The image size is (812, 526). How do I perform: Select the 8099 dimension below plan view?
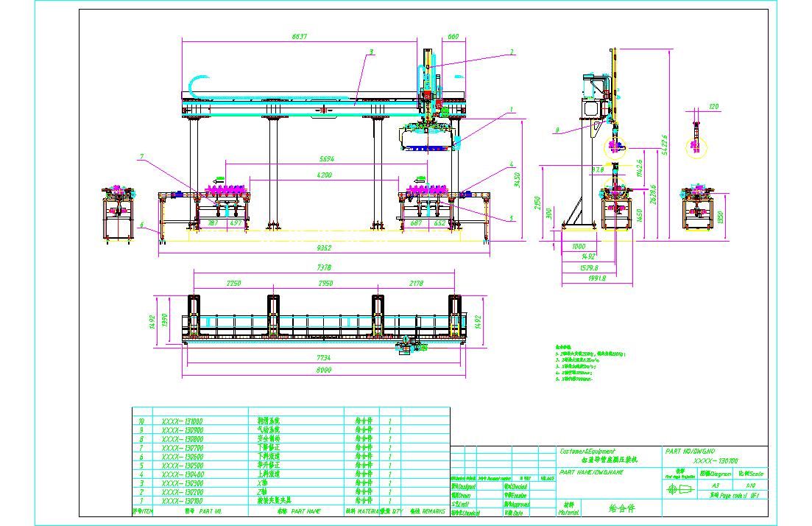coord(325,371)
